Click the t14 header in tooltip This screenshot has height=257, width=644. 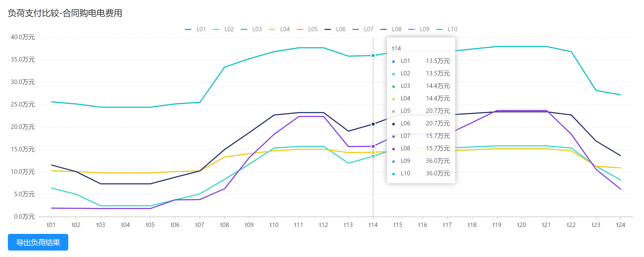point(396,48)
